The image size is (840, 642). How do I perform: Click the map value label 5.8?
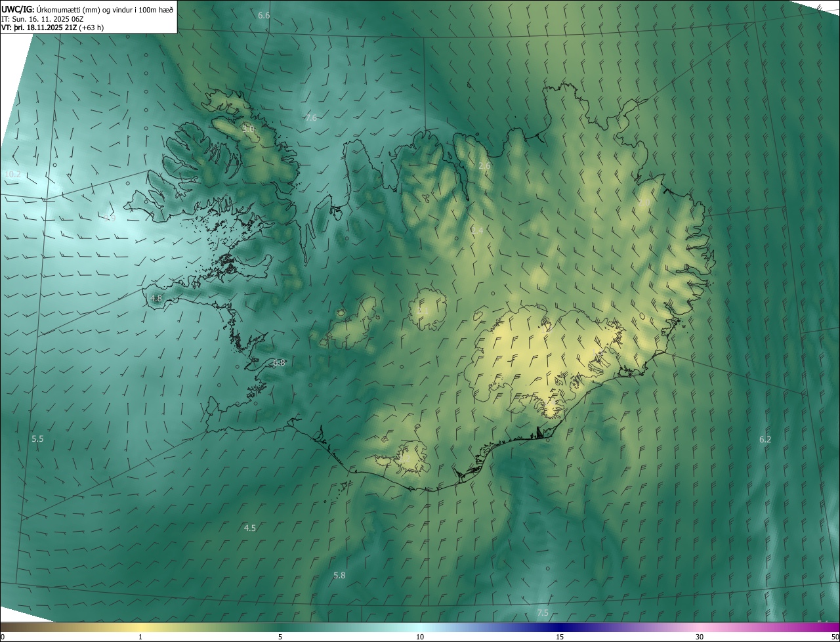click(339, 575)
